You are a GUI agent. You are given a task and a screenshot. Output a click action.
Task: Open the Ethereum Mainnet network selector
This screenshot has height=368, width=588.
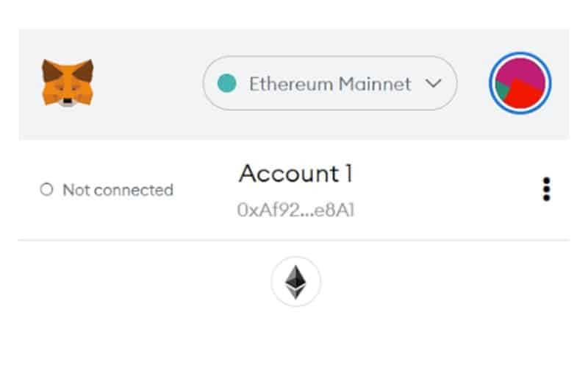click(x=330, y=83)
